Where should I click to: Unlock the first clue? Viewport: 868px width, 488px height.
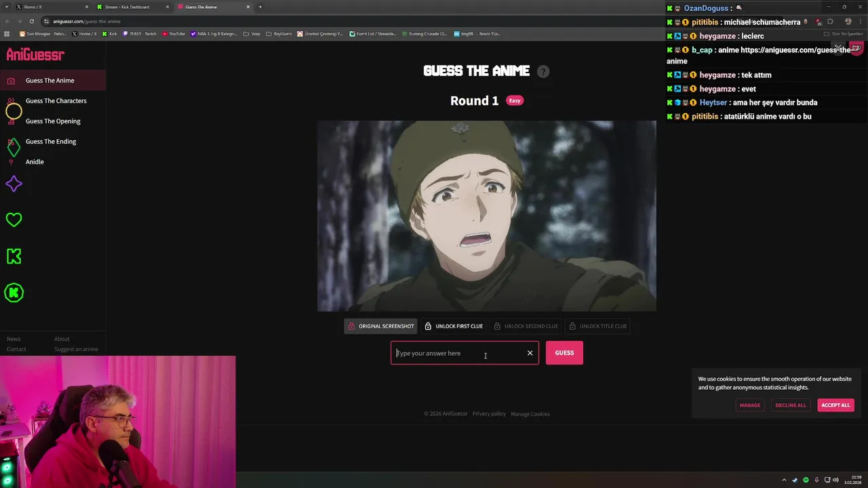454,326
